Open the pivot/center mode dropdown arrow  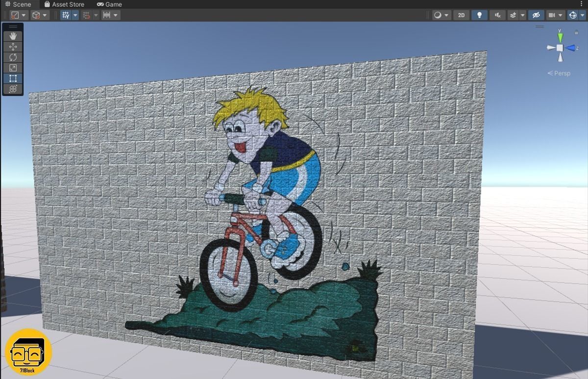(x=24, y=15)
